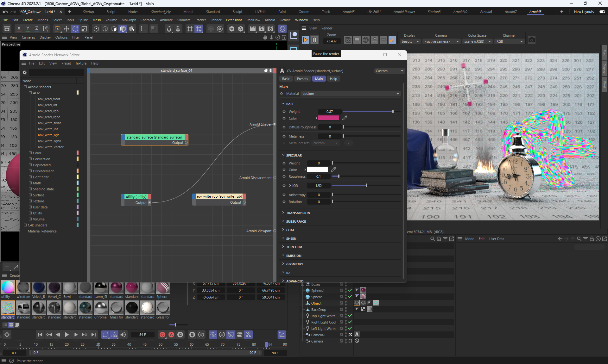Toggle the enable tick for Top Light White
608x364 pixels.
pos(350,316)
